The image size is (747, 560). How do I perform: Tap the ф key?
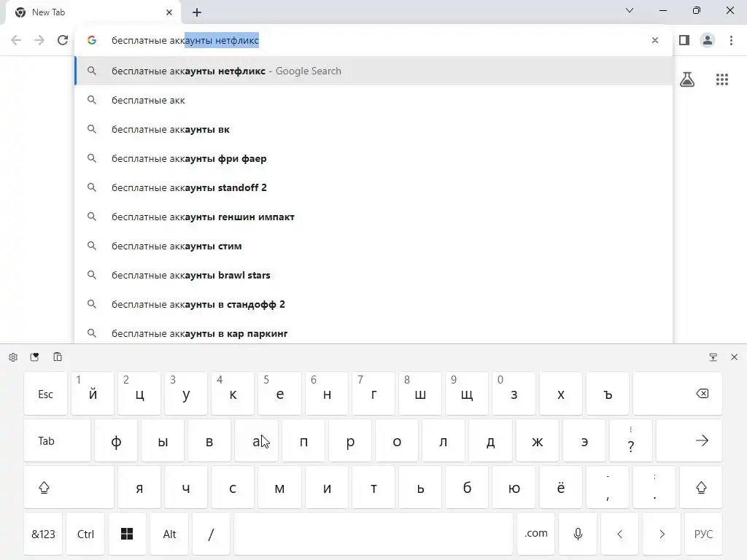tap(116, 441)
